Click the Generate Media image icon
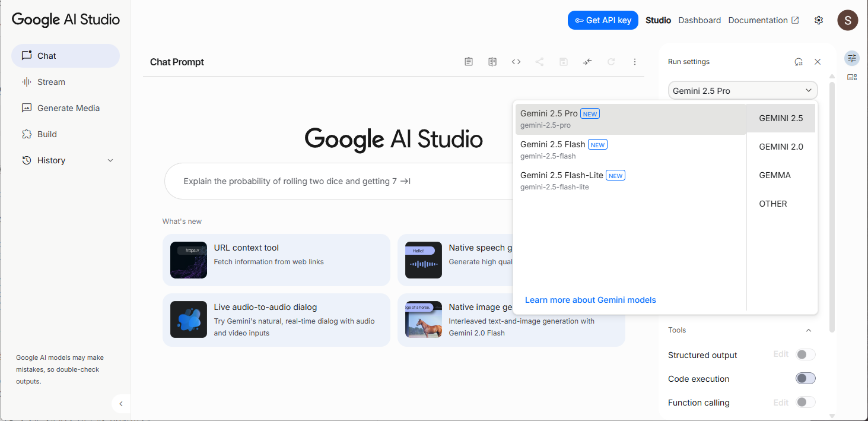 pyautogui.click(x=27, y=108)
